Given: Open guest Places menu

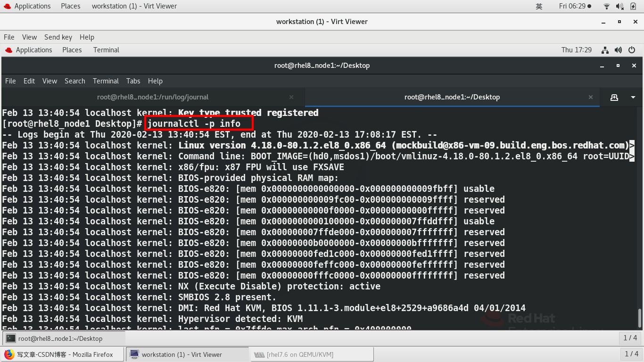Looking at the screenshot, I should [x=72, y=50].
